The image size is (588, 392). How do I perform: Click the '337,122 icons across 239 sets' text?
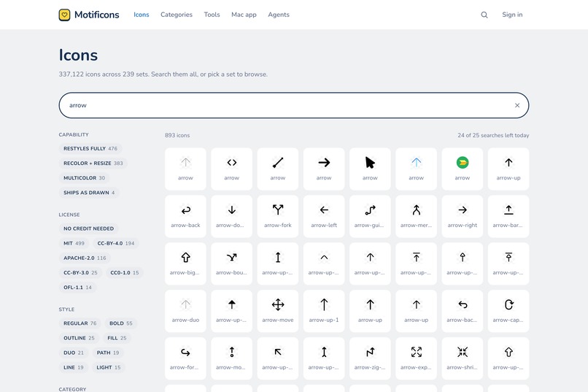coord(104,74)
